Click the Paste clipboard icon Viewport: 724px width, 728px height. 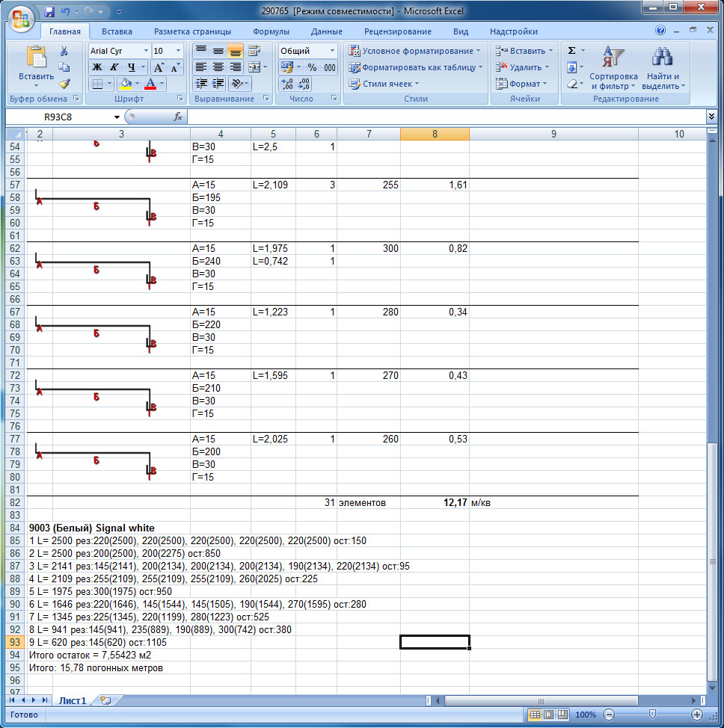pos(36,58)
